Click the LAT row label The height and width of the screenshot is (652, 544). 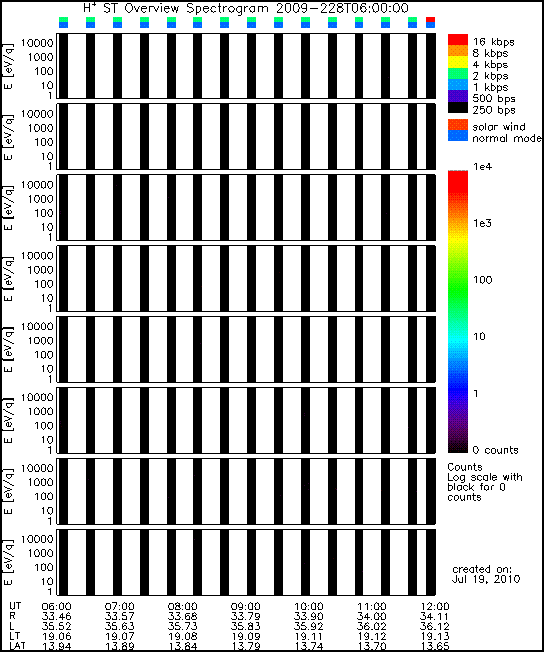pos(17,646)
